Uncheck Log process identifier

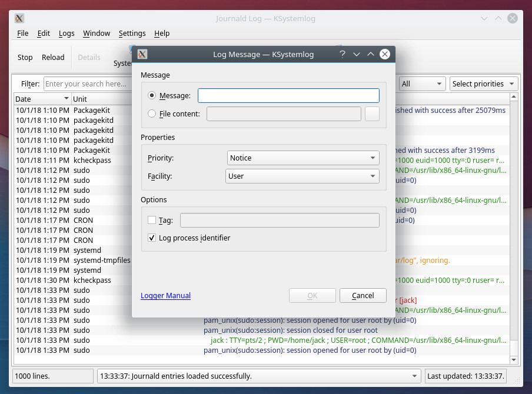[x=152, y=238]
